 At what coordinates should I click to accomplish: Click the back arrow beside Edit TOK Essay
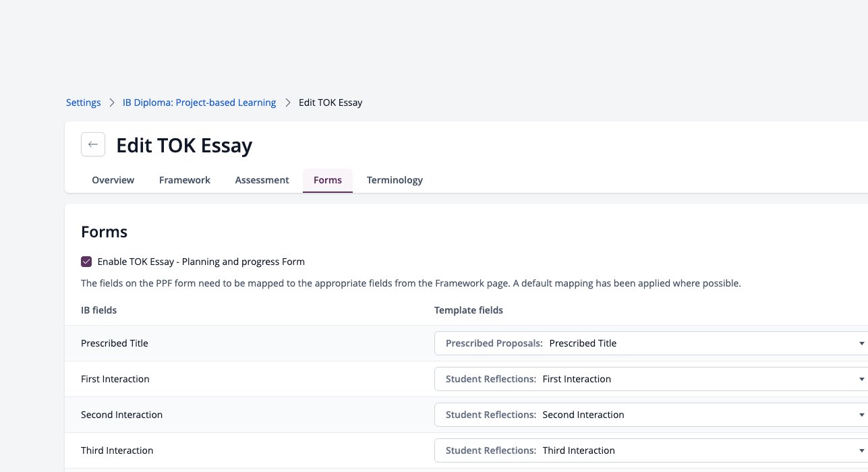click(93, 144)
